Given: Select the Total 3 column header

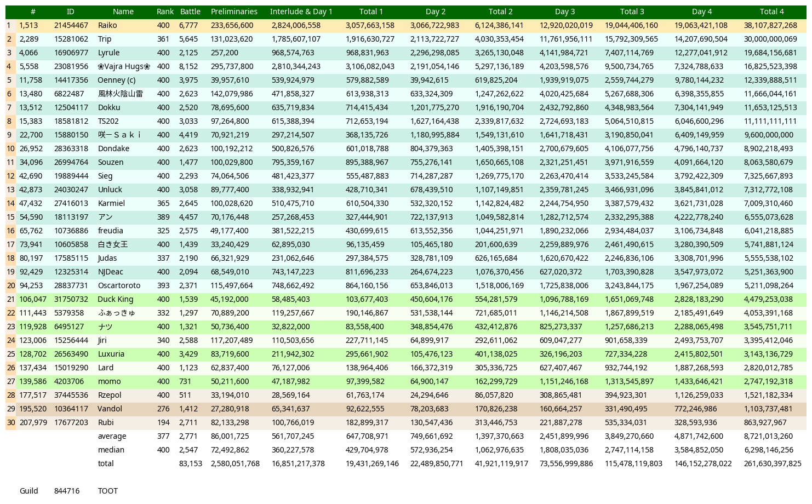Looking at the screenshot, I should (632, 12).
